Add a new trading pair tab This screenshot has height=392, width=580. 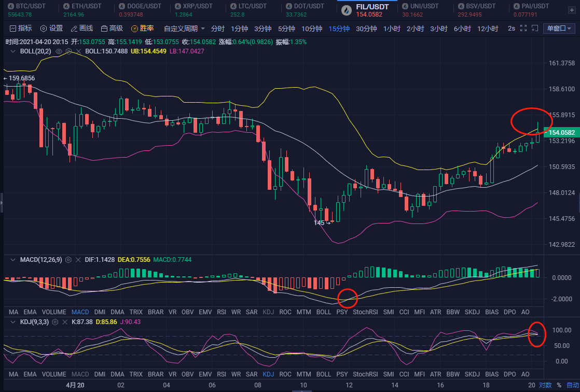[572, 9]
